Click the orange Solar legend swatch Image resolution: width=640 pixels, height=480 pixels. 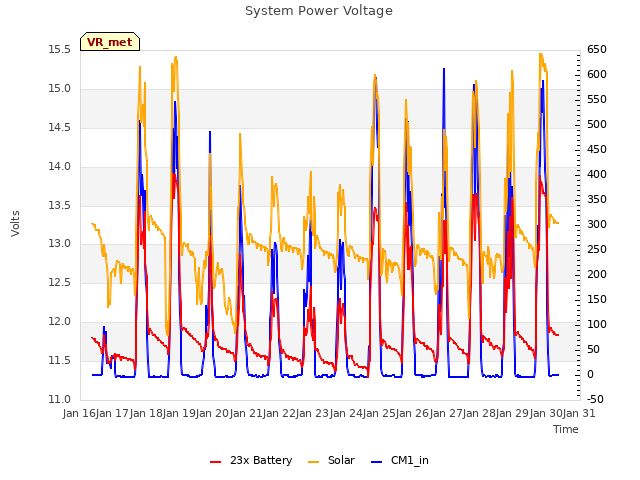[x=313, y=462]
